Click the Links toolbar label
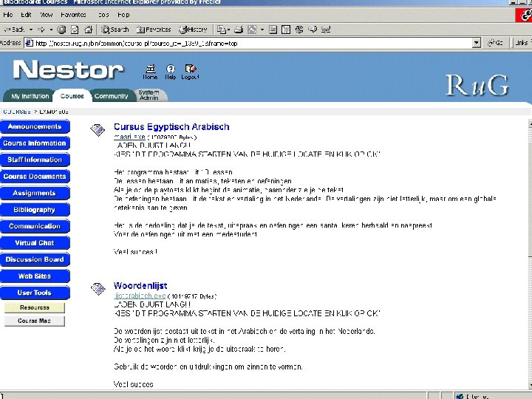Viewport: 532px width, 399px height. coord(522,43)
